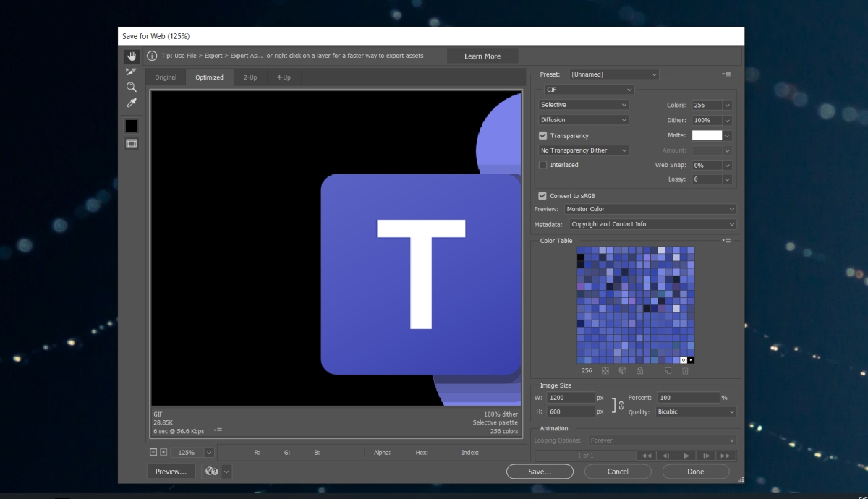Open the Color Table panel menu
The height and width of the screenshot is (499, 868).
(727, 240)
